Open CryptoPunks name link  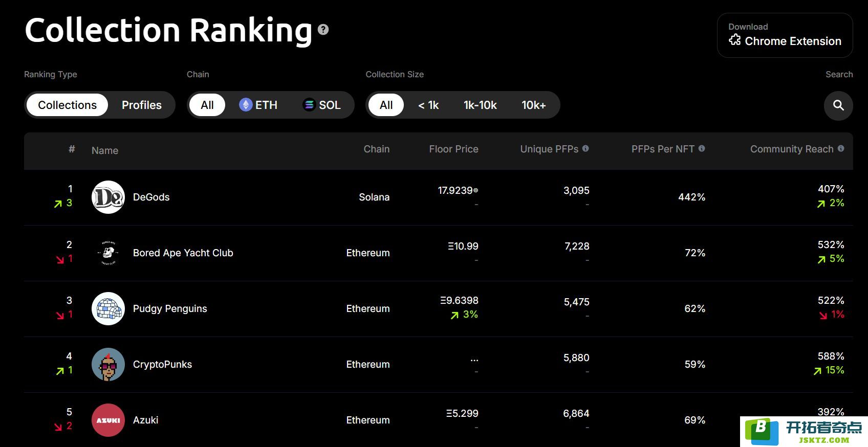(x=162, y=364)
